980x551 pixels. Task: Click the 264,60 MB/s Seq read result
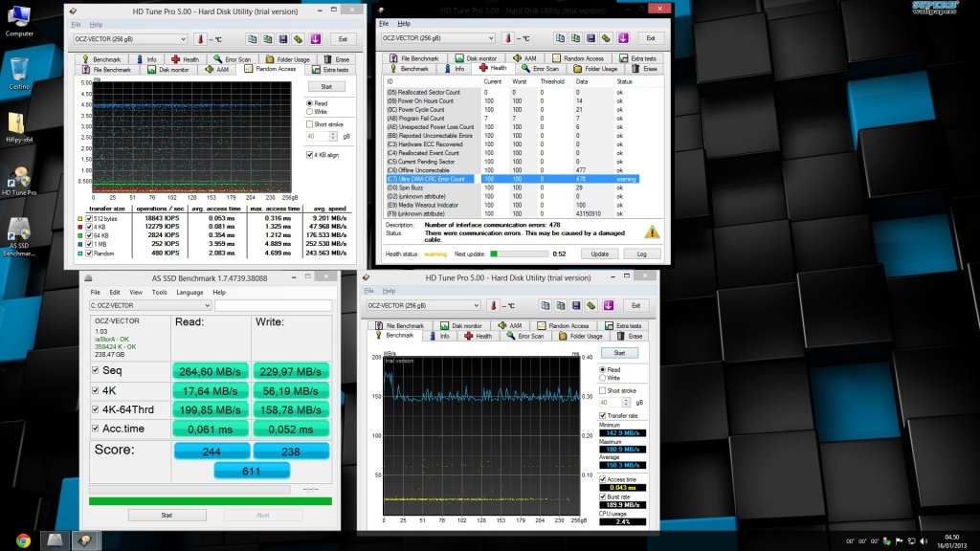point(210,371)
